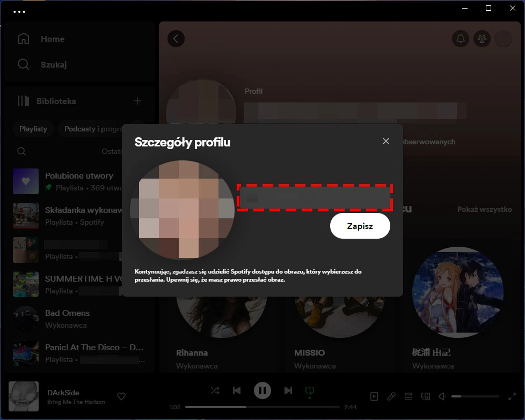Open the play queue
The width and height of the screenshot is (525, 420).
(409, 396)
